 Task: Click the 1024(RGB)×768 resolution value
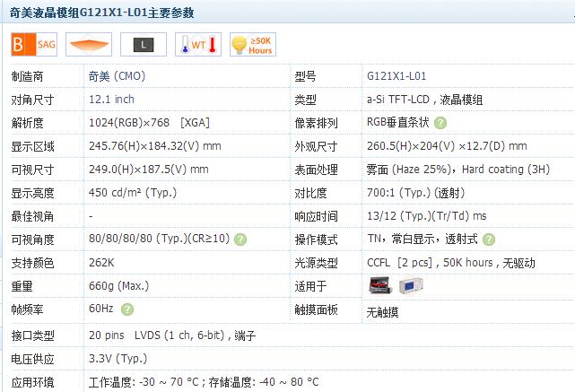[129, 123]
